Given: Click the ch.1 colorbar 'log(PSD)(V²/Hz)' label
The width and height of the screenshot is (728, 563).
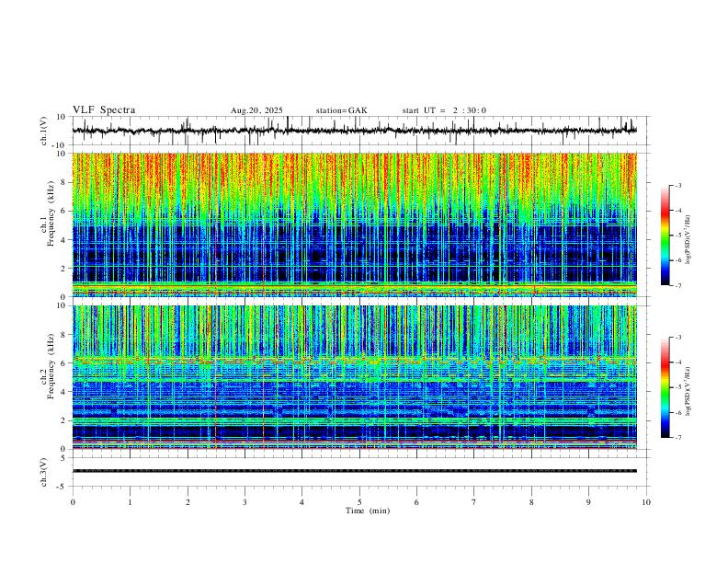Looking at the screenshot, I should [x=688, y=240].
